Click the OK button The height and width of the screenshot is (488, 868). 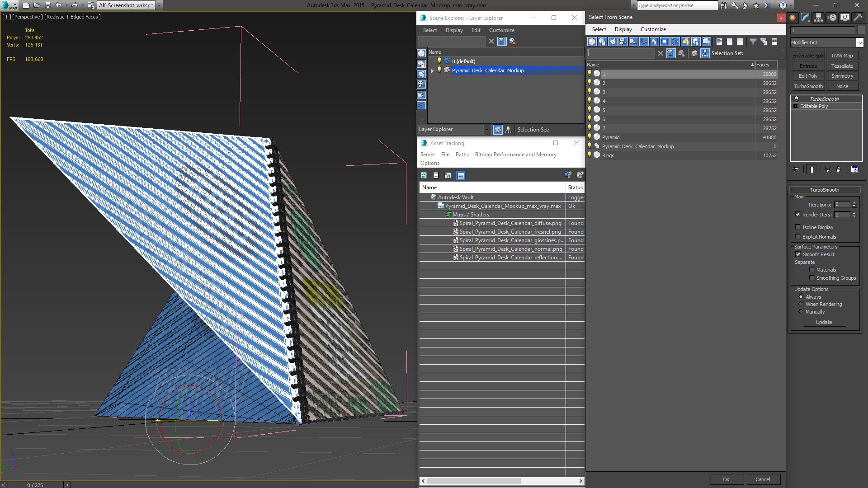pos(726,479)
